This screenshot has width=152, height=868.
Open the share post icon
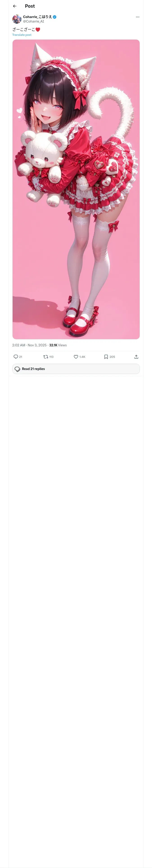point(136,356)
